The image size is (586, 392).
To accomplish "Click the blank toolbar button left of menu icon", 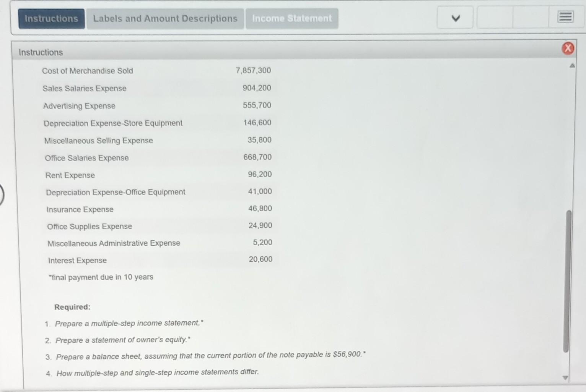I will click(x=531, y=17).
